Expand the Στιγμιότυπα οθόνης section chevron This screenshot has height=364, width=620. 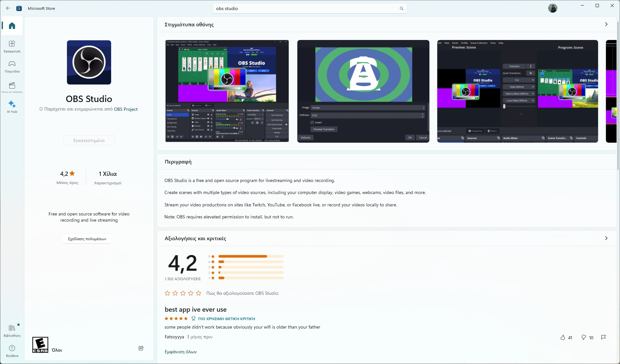[x=606, y=24]
